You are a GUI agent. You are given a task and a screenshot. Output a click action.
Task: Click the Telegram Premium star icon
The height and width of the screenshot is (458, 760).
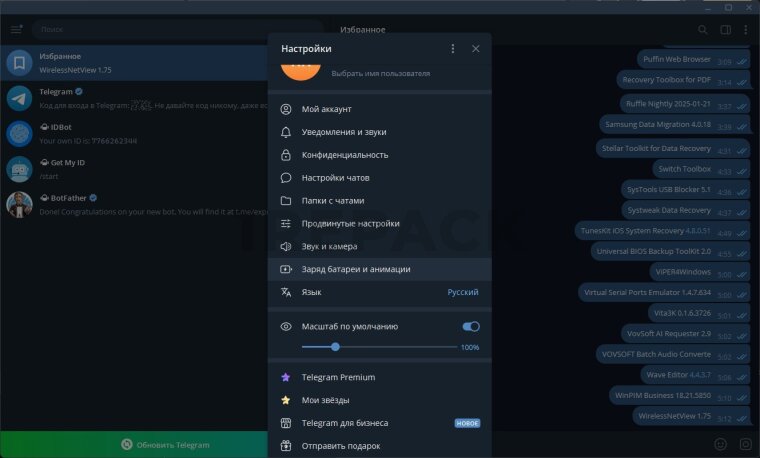pyautogui.click(x=286, y=377)
